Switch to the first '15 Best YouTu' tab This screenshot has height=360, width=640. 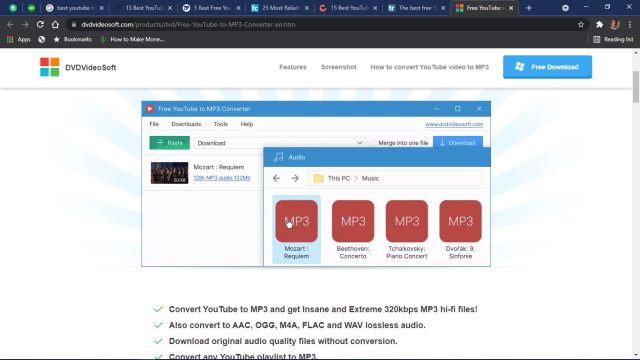point(144,8)
